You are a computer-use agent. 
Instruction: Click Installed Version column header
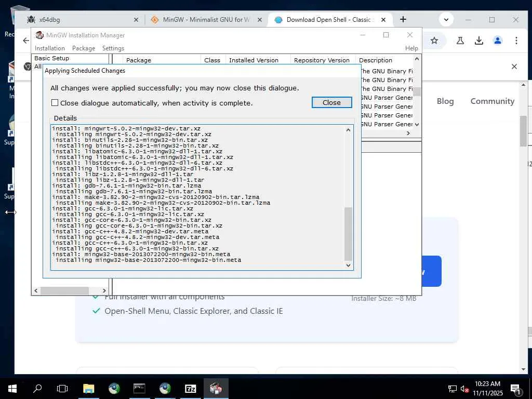[x=258, y=60]
